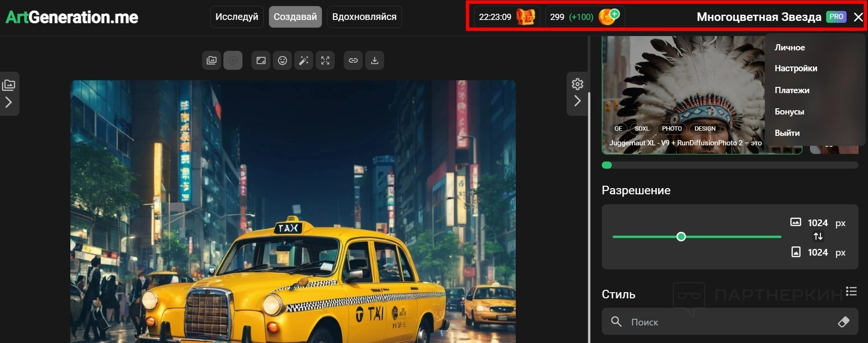Click the 1024 value beside the width icon
Screen dimensions: 868x343
point(818,223)
